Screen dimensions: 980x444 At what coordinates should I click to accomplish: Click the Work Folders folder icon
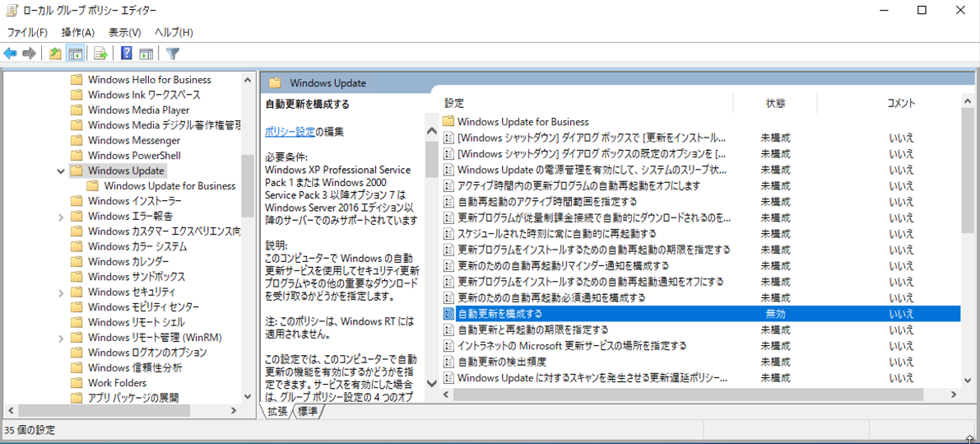[x=77, y=383]
